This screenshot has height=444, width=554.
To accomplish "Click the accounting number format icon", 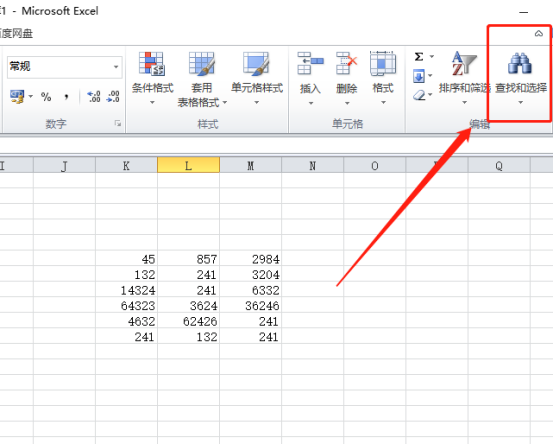I will click(x=17, y=96).
